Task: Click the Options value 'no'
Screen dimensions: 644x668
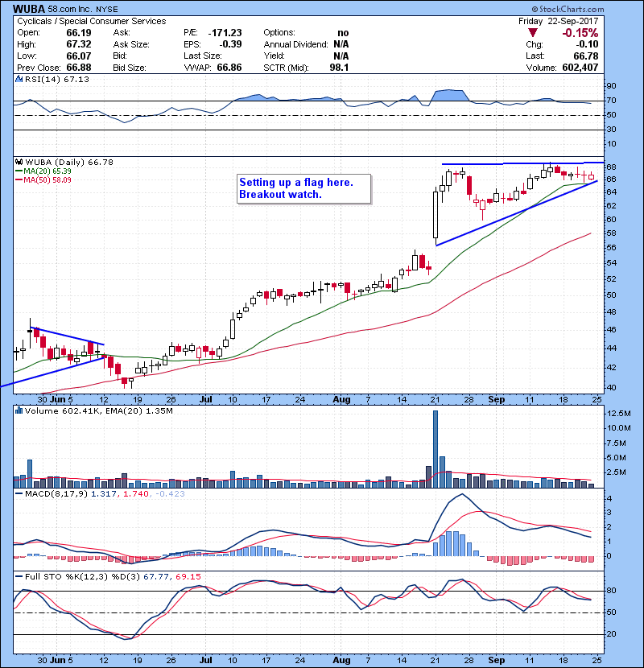Action: point(343,33)
